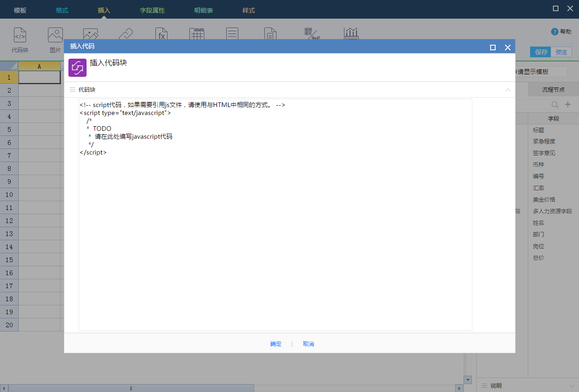Click the select-all corner of spreadsheet
This screenshot has width=579, height=392.
(9, 66)
